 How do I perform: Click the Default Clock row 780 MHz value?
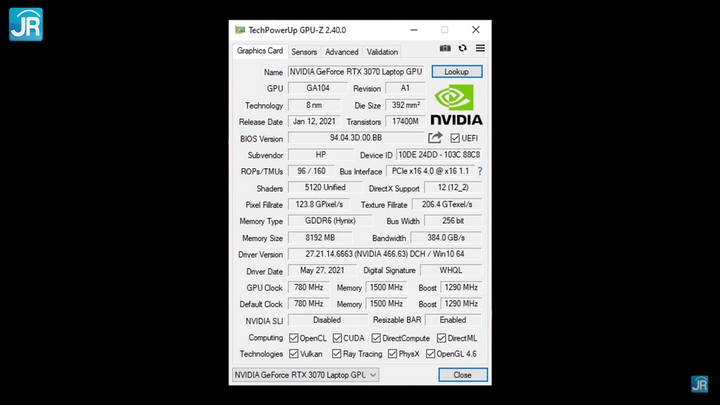point(309,304)
